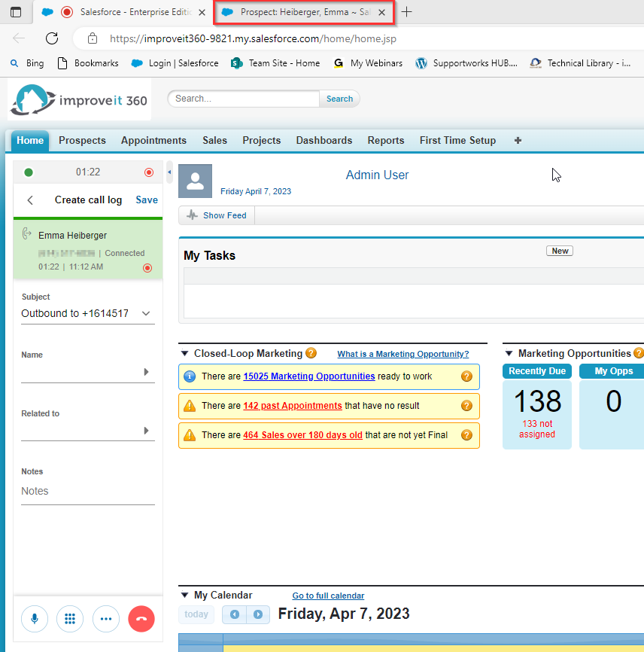Collapse the Marketing Opportunities section
644x652 pixels.
pyautogui.click(x=509, y=353)
